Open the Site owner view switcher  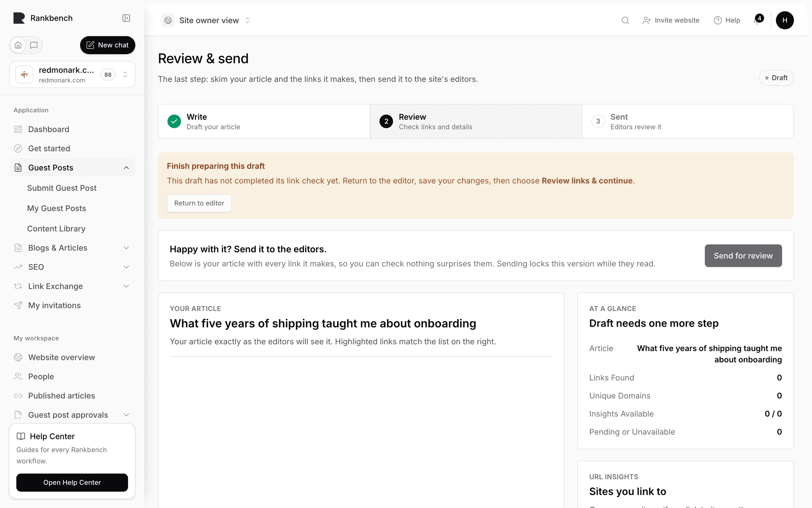point(206,20)
